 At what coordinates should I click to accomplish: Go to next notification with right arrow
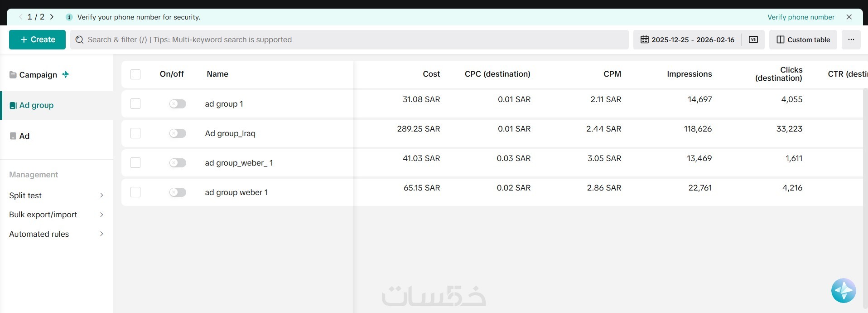[52, 17]
